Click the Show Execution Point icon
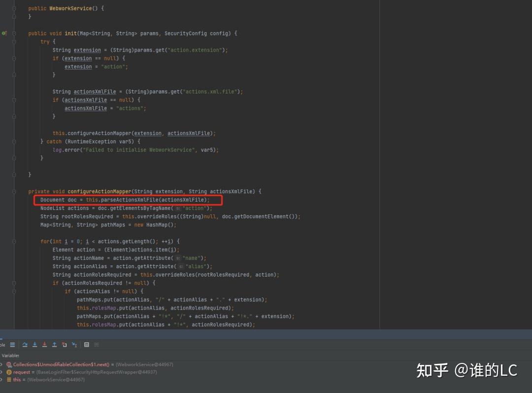This screenshot has width=532, height=393. 12,345
